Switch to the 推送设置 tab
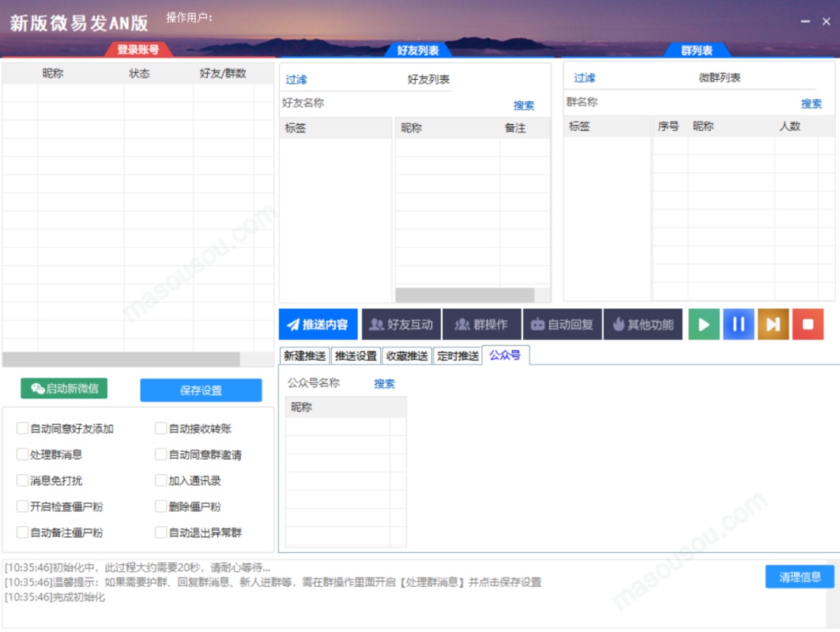Image resolution: width=840 pixels, height=632 pixels. pyautogui.click(x=356, y=355)
